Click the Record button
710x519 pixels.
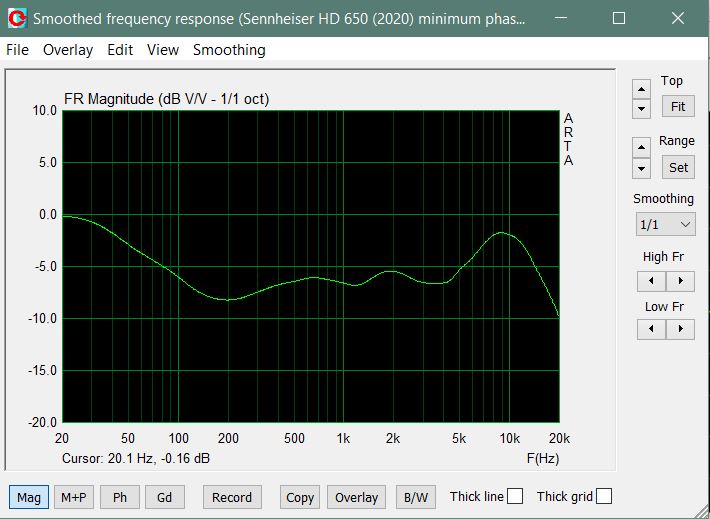[232, 497]
